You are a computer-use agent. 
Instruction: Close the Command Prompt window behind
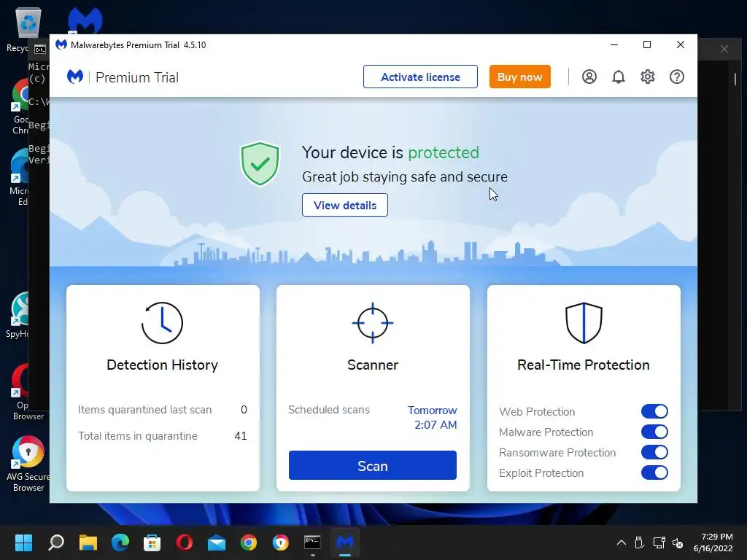724,49
